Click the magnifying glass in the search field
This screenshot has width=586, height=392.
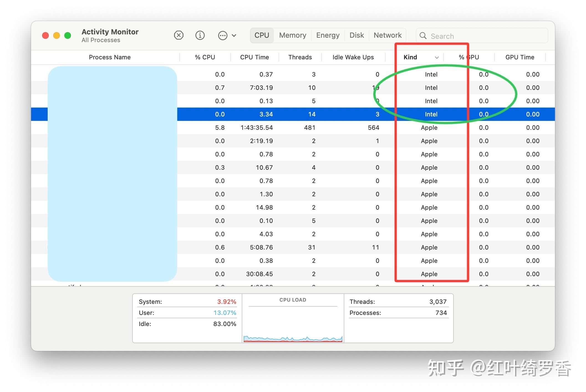tap(423, 36)
